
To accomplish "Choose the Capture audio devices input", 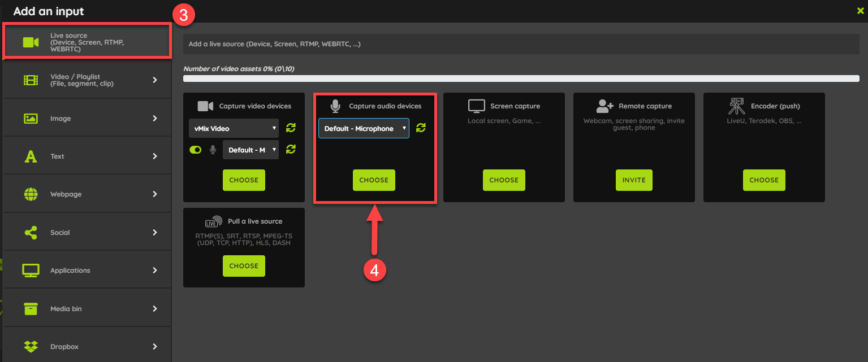I will [374, 180].
